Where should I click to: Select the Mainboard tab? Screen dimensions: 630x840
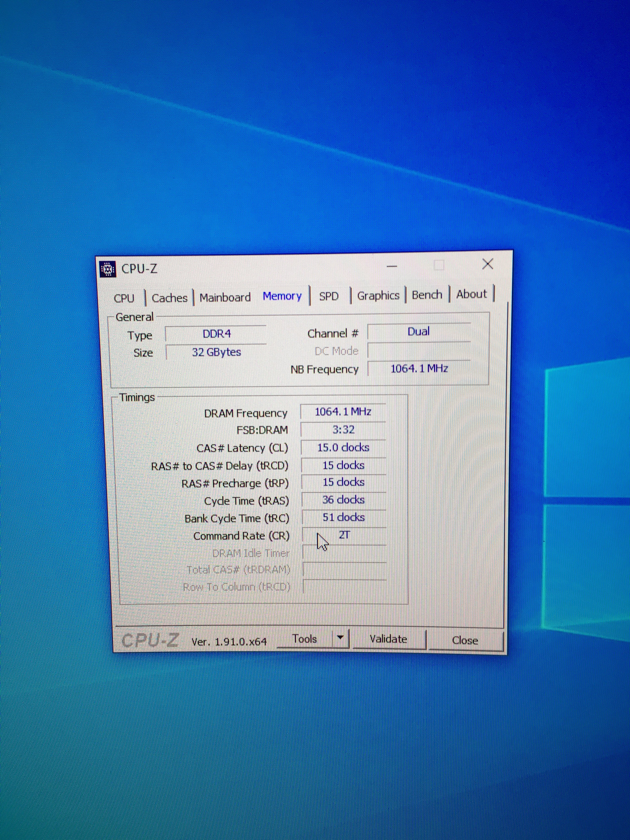(225, 297)
